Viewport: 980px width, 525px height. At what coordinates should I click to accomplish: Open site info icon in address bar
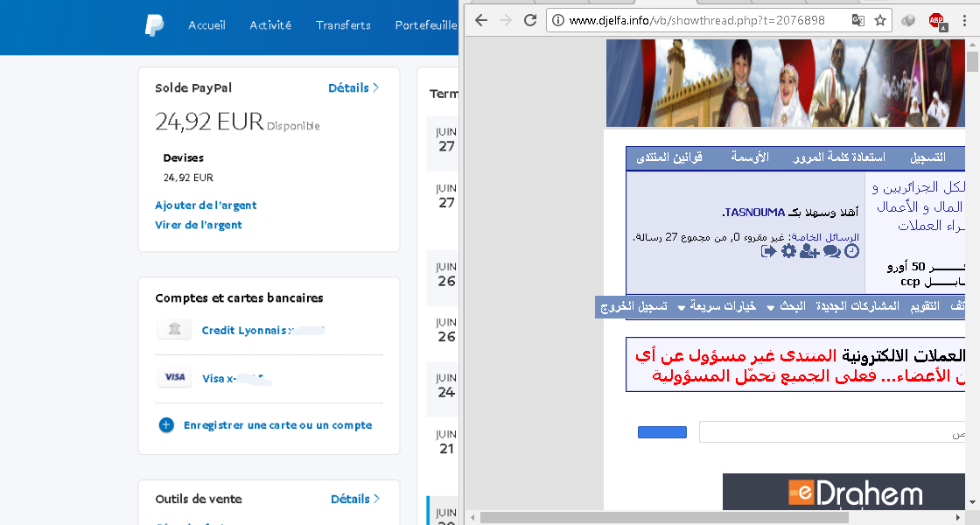click(x=558, y=20)
